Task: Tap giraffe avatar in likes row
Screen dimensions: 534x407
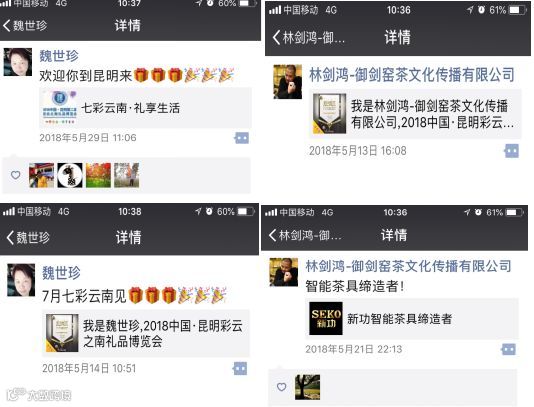Action: pos(70,175)
